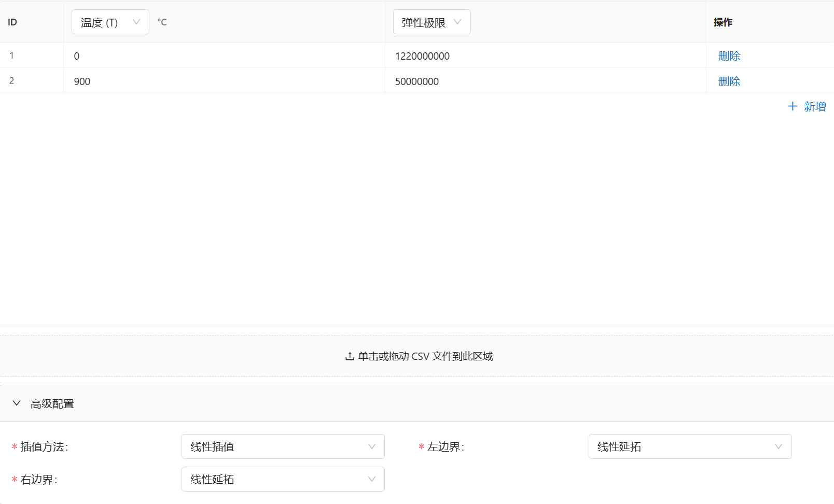Click the CSV upload area

tap(417, 356)
